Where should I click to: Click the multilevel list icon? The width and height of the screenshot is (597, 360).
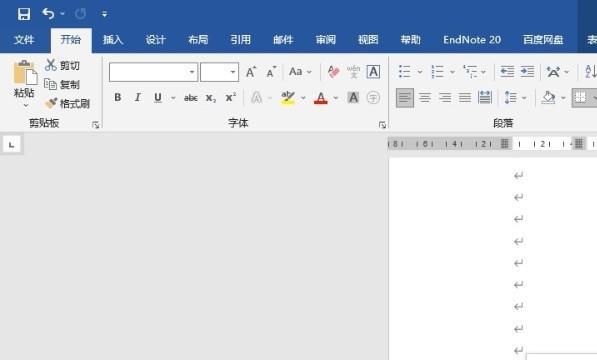click(x=470, y=72)
